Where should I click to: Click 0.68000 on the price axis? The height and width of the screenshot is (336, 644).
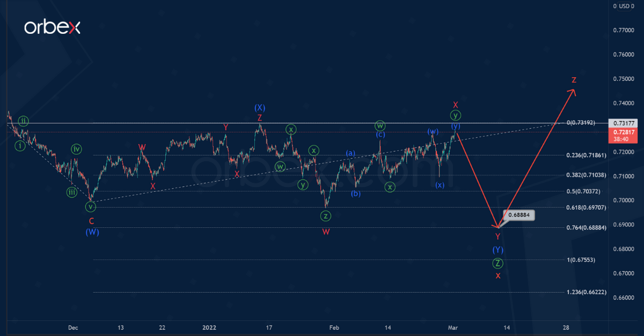click(623, 249)
